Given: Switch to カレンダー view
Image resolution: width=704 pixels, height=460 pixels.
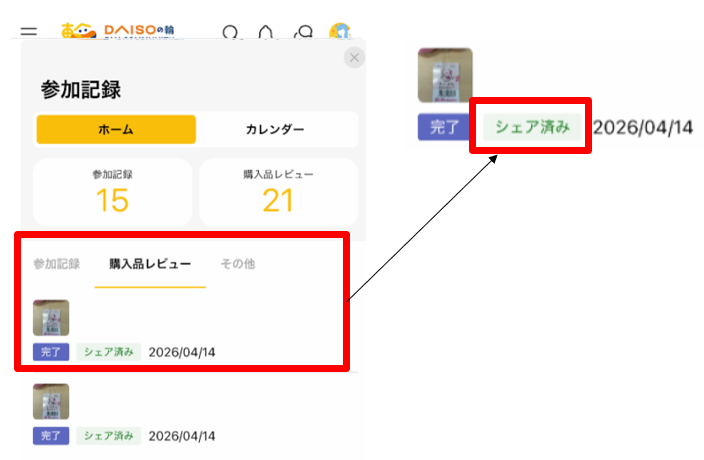Looking at the screenshot, I should [275, 129].
